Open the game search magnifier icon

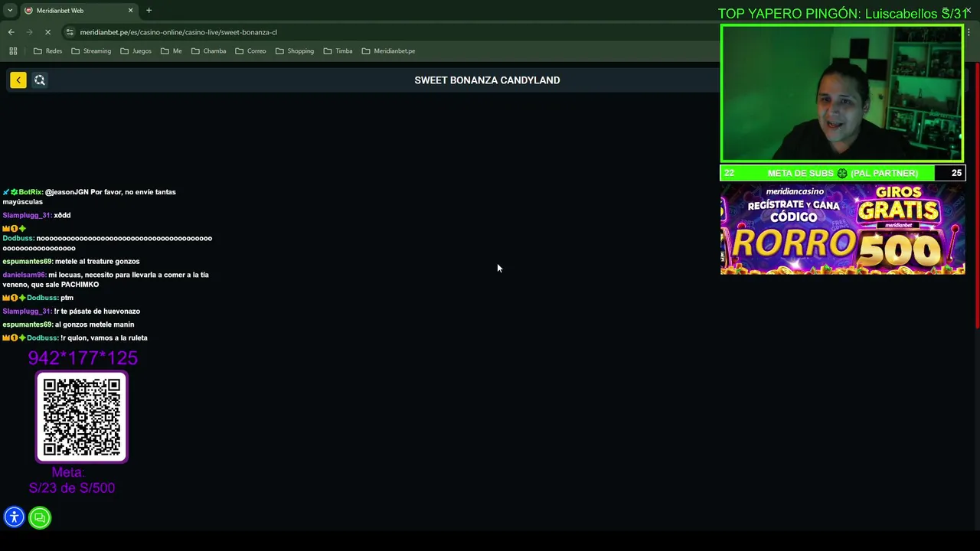[40, 80]
